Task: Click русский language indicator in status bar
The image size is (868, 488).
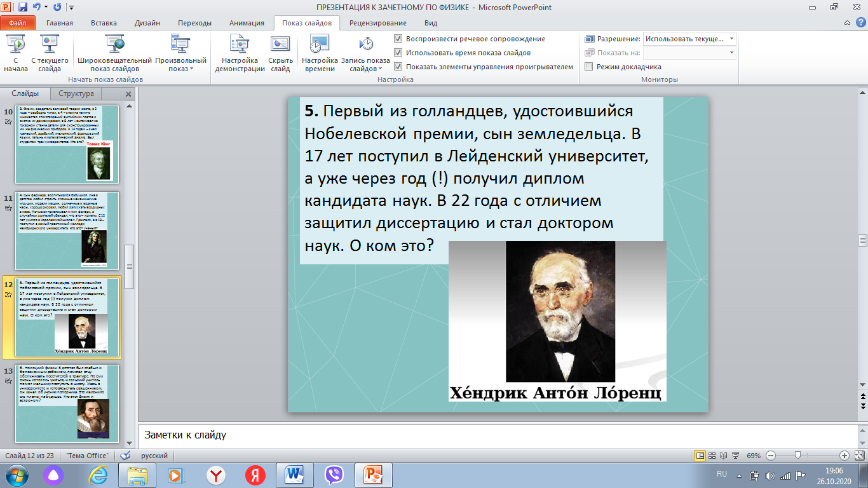Action: click(x=154, y=456)
